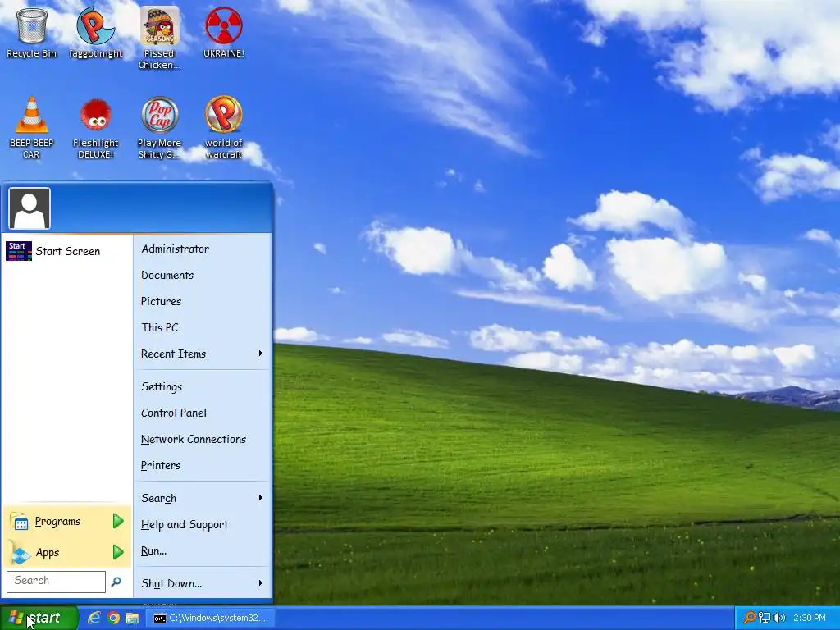
Task: Click the magnifier icon next to Search box
Action: coord(116,582)
